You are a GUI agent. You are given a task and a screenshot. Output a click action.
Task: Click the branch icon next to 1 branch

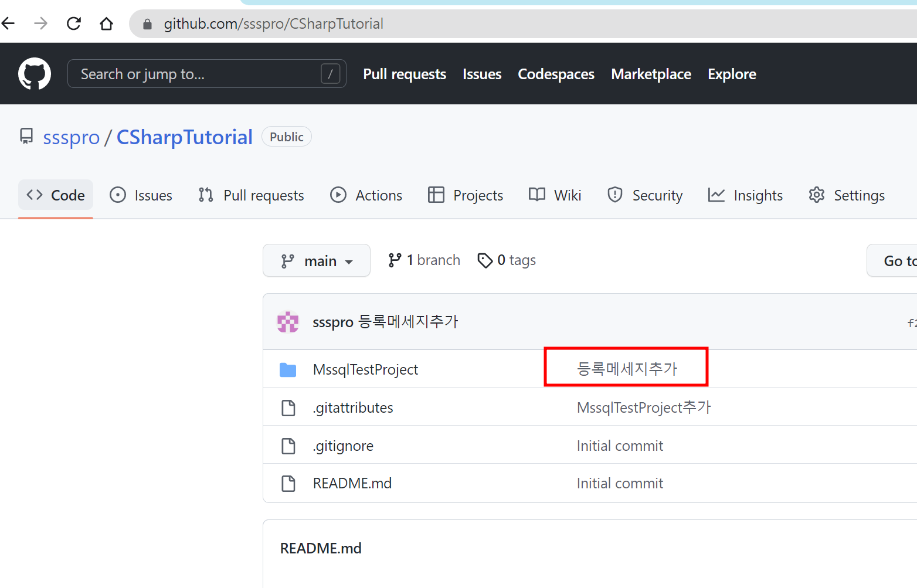click(x=395, y=260)
